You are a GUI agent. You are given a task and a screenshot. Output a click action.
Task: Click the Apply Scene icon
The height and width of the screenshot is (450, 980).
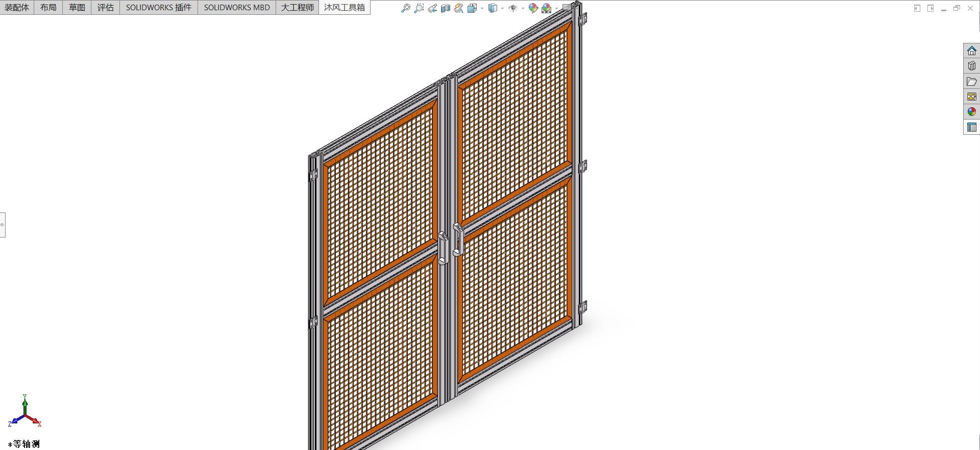click(547, 8)
